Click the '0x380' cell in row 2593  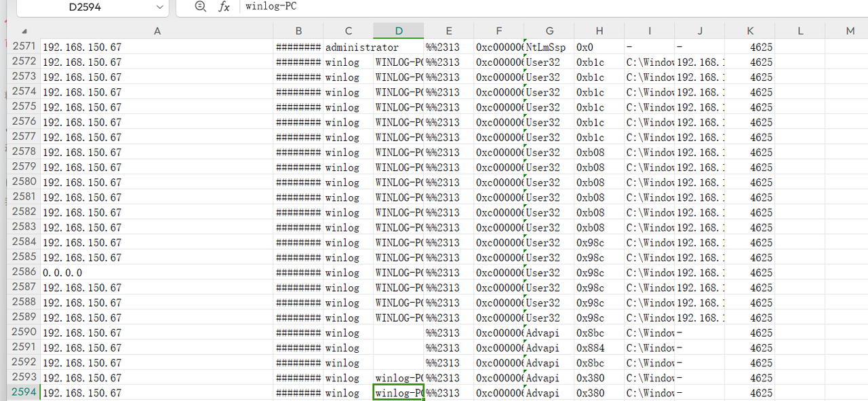pos(599,378)
